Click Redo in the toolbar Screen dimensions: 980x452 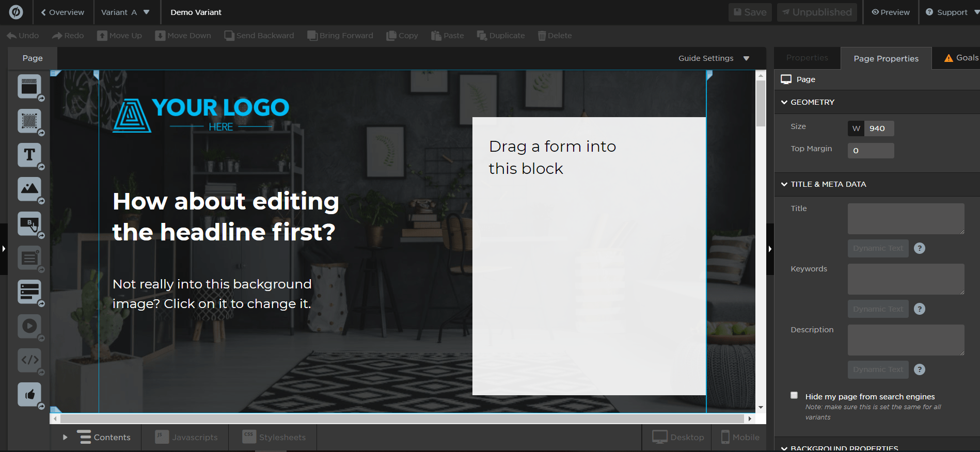(x=68, y=36)
